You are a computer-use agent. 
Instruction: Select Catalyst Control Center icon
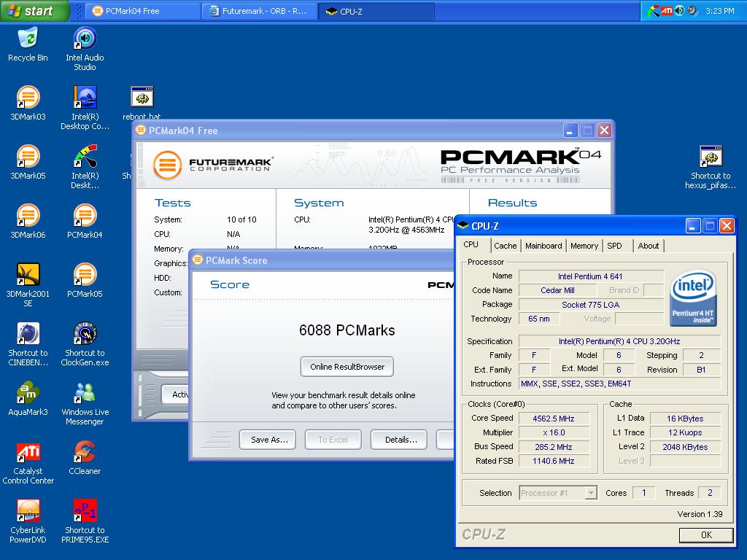pyautogui.click(x=28, y=462)
